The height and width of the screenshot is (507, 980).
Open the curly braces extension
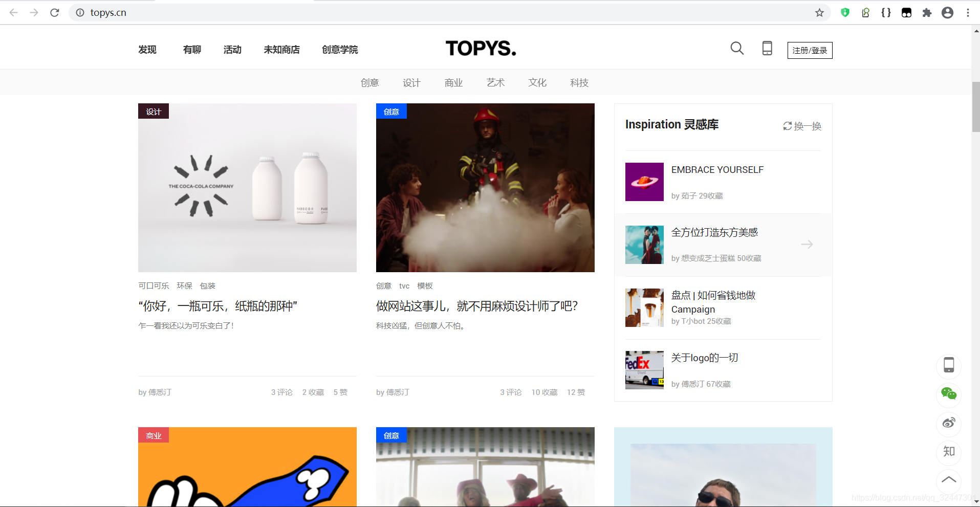click(886, 13)
